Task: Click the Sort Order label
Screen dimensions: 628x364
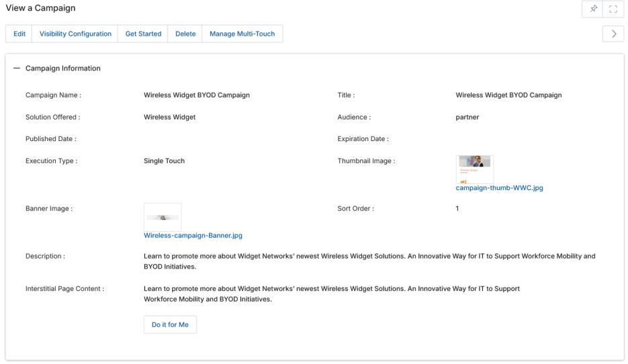Action: coord(356,208)
